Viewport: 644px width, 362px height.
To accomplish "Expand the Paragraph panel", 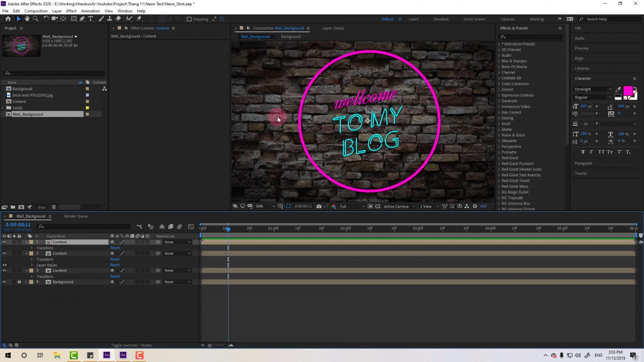I will coord(583,163).
